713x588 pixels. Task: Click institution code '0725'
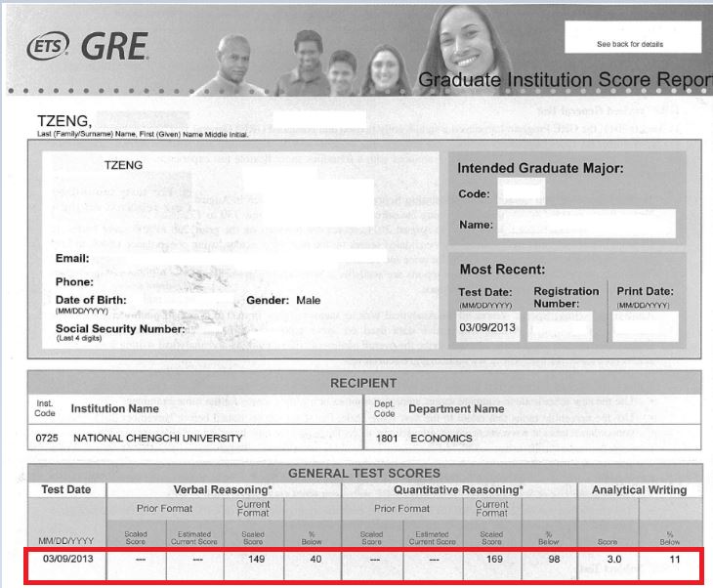[x=47, y=438]
